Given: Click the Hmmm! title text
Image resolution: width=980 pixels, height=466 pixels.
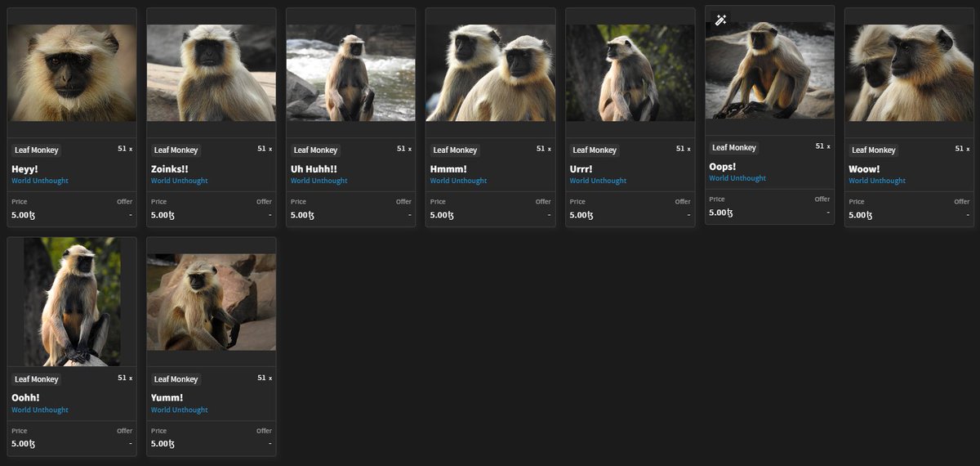Looking at the screenshot, I should pos(448,169).
